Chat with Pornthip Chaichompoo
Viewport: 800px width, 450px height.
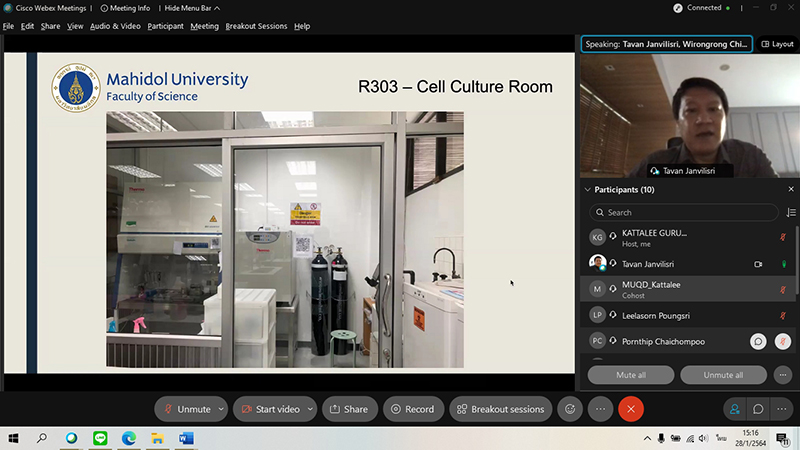(759, 341)
